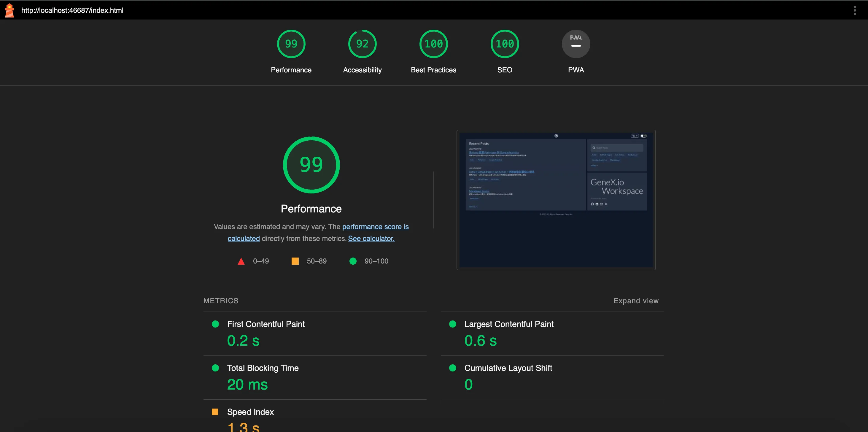Click the Accessibility 92 score gauge
This screenshot has height=432, width=868.
coord(362,44)
